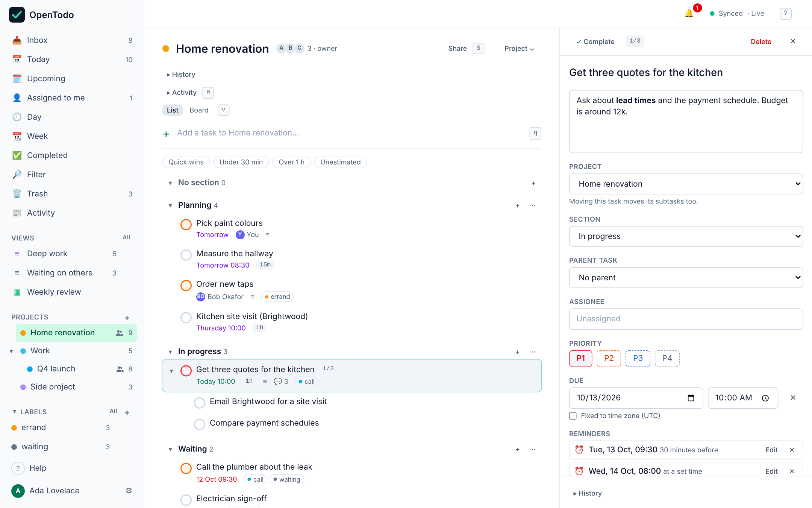Open comments on the kitchen quotes task
Screen dimensions: 812x508
tap(281, 382)
